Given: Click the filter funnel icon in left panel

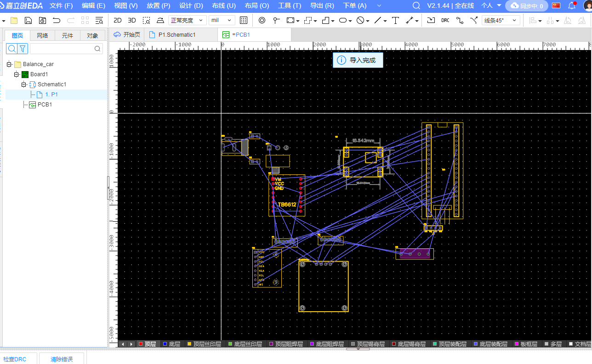Looking at the screenshot, I should (x=23, y=49).
